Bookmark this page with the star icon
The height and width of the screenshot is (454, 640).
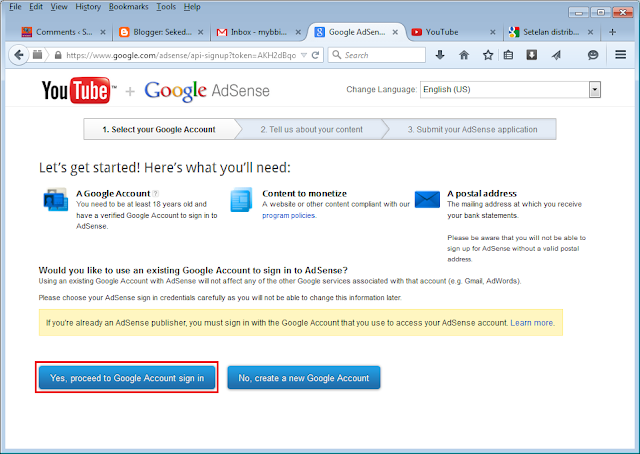coord(488,55)
